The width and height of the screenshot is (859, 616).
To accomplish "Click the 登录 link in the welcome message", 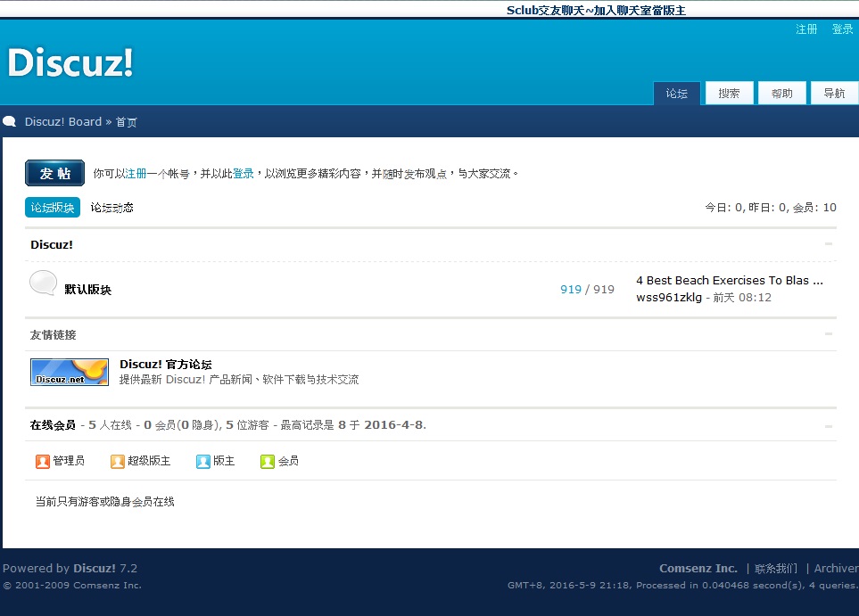I will (244, 174).
